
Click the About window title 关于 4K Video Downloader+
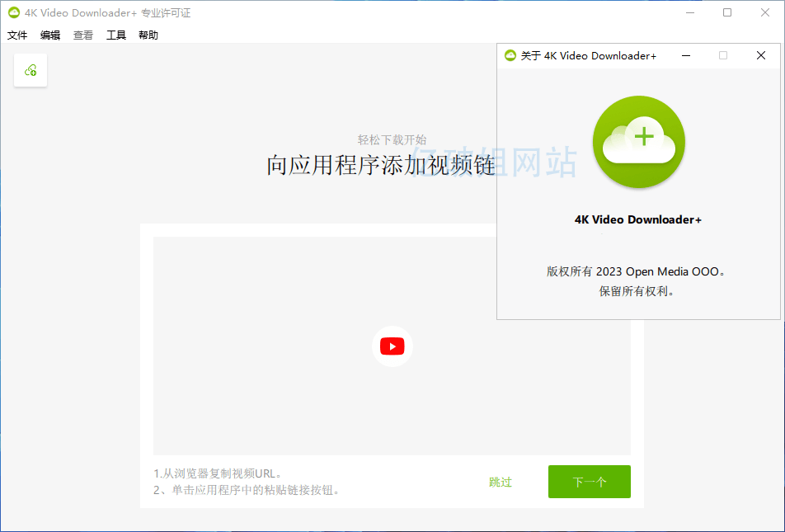[x=588, y=55]
